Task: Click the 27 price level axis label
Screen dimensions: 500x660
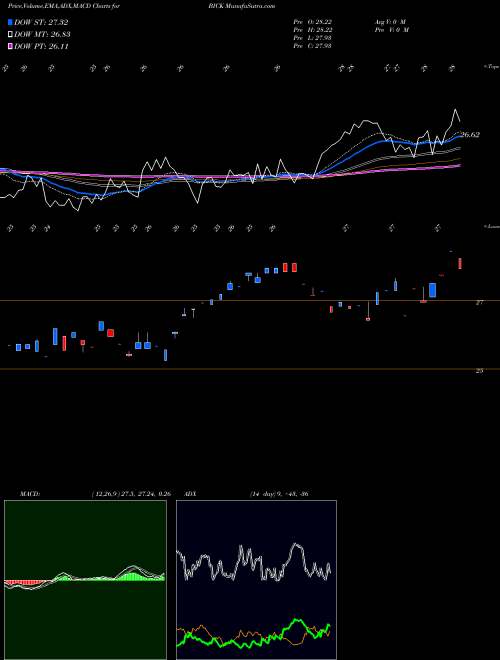Action: [x=479, y=303]
